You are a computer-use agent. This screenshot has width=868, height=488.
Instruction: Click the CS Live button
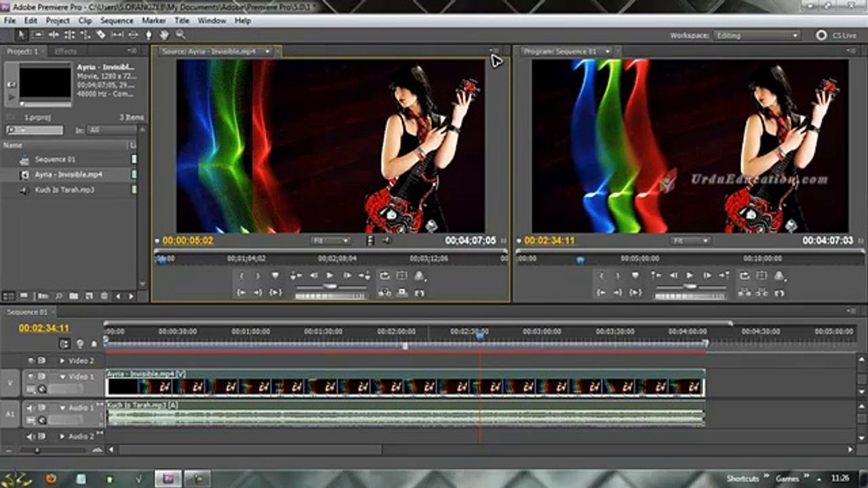pyautogui.click(x=837, y=35)
